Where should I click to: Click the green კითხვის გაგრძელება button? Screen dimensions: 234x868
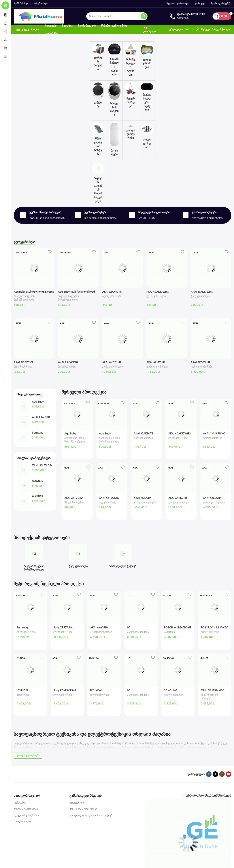coord(28,755)
